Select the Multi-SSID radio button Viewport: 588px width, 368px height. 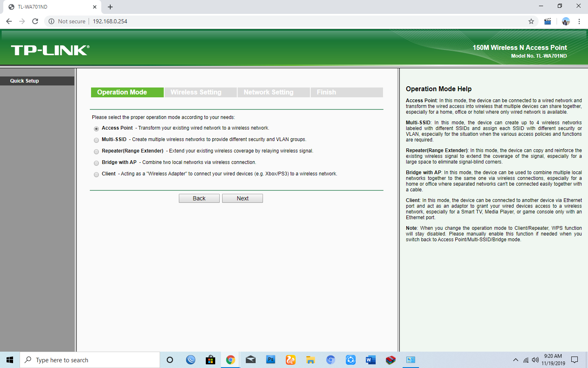(x=96, y=140)
